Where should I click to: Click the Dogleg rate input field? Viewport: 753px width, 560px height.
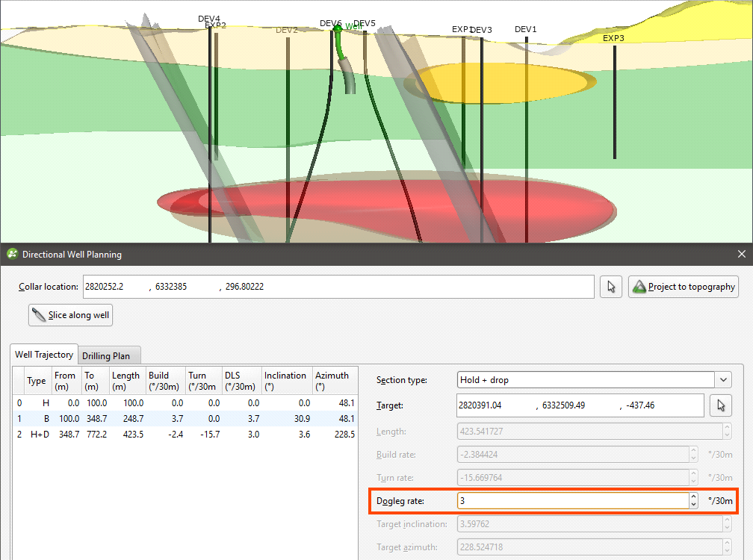pos(571,501)
